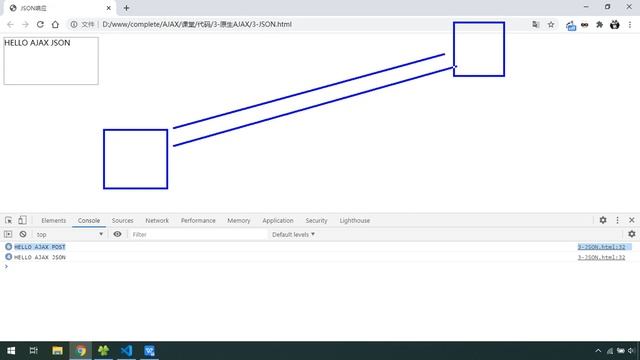Click the console Filter input
Screen dimensions: 640x360
pos(198,234)
